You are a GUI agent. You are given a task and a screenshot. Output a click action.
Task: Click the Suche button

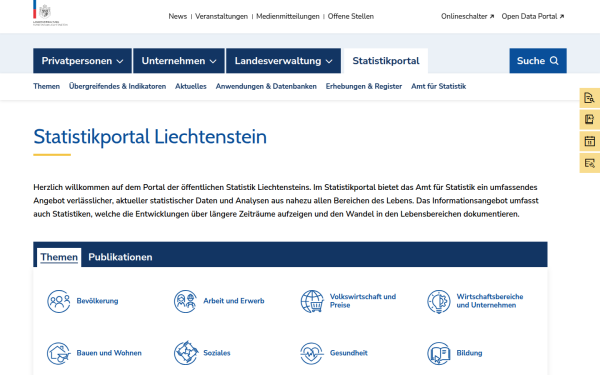[538, 61]
